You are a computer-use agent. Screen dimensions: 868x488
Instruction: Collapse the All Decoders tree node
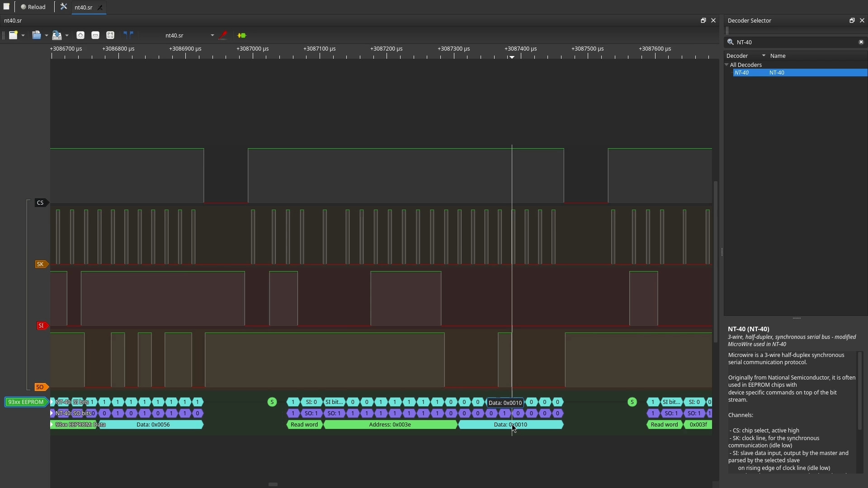(x=726, y=65)
